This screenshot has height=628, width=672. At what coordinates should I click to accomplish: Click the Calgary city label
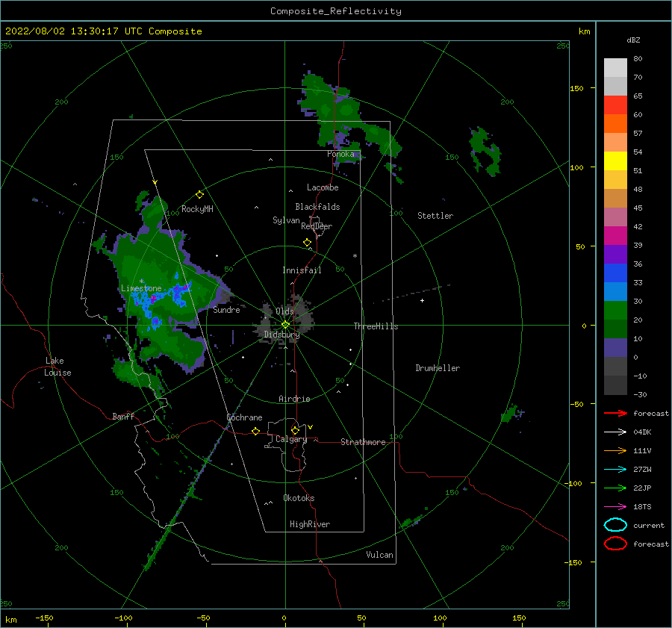(291, 439)
